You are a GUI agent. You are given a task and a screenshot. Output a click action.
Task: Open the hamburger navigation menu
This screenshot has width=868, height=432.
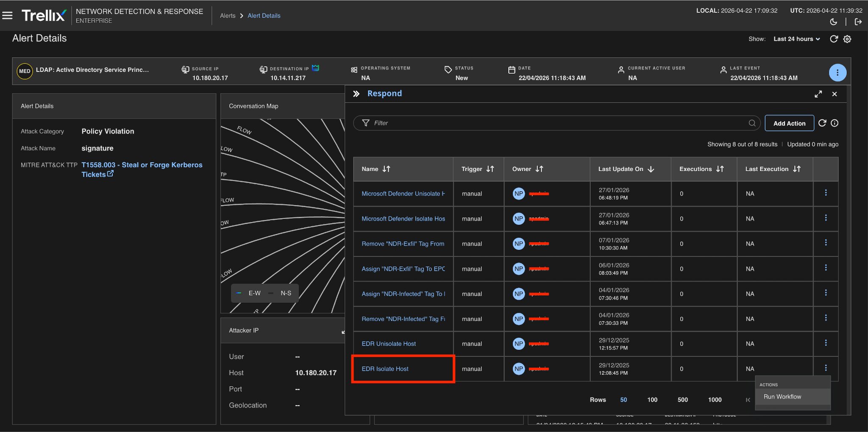[x=7, y=16]
